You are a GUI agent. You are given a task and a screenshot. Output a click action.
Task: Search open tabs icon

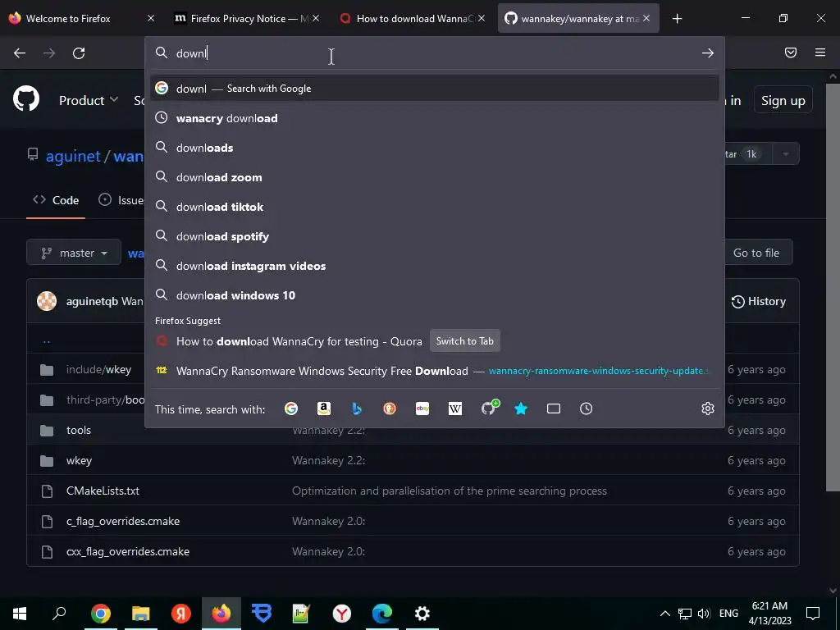click(554, 409)
